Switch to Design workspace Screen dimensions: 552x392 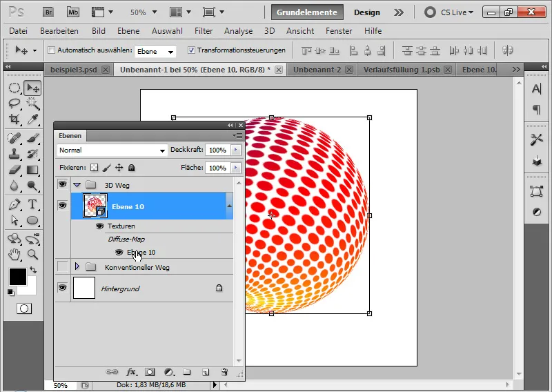[x=367, y=12]
